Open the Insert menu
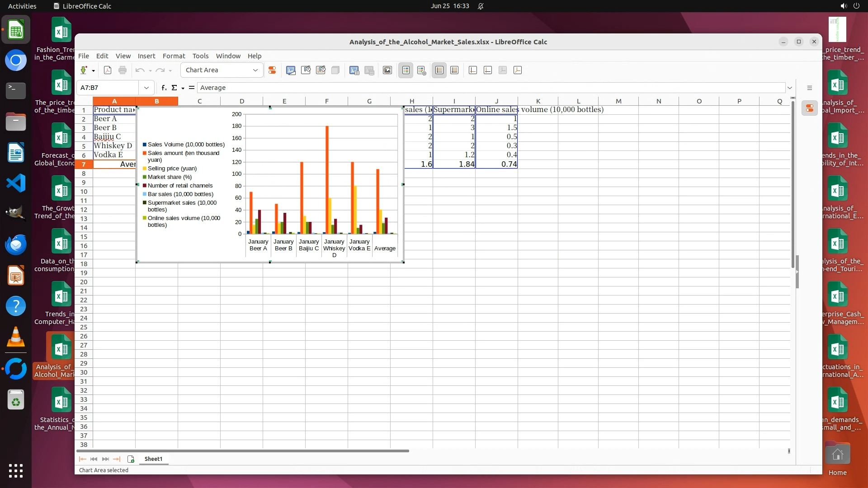The width and height of the screenshot is (868, 488). click(x=146, y=56)
